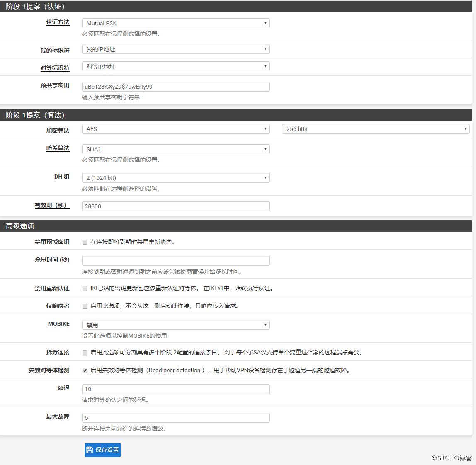Image resolution: width=476 pixels, height=465 pixels.
Task: Expand the 我的标识符 dropdown
Action: pos(175,49)
